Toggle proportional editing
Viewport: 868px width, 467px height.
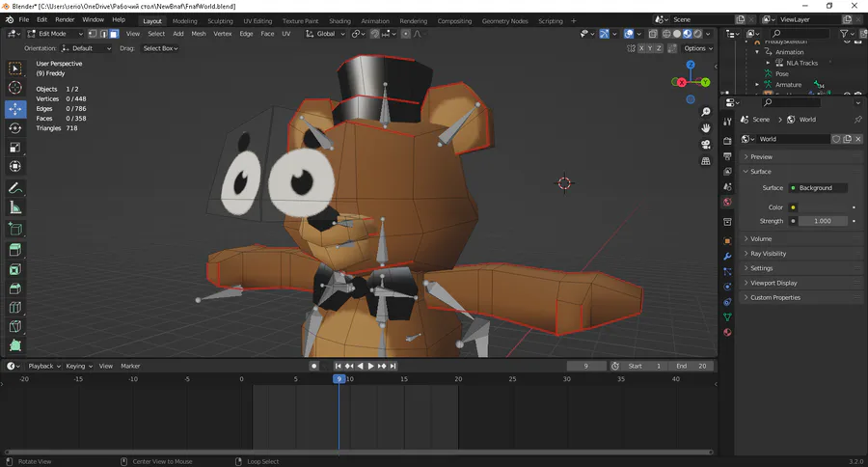coord(406,34)
